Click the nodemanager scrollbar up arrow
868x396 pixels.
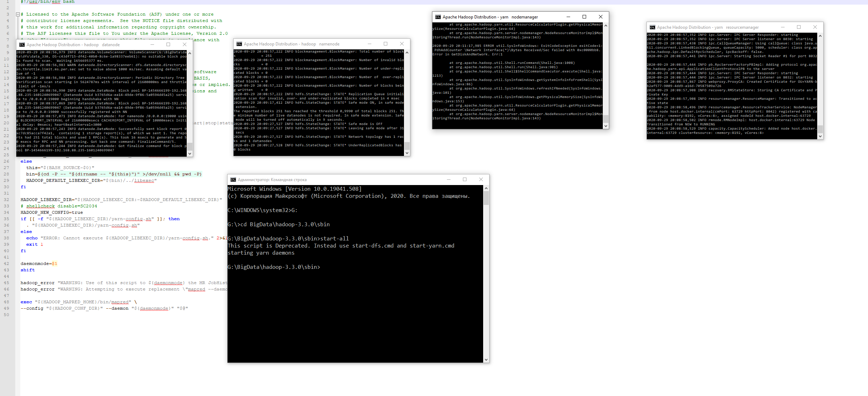606,26
